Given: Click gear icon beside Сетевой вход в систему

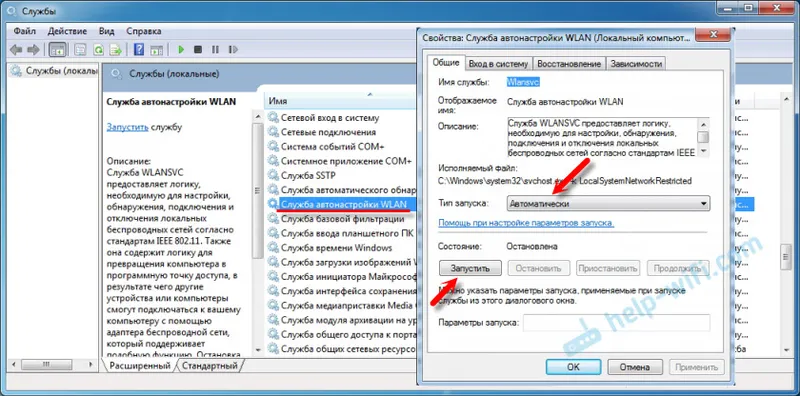Looking at the screenshot, I should coord(273,117).
